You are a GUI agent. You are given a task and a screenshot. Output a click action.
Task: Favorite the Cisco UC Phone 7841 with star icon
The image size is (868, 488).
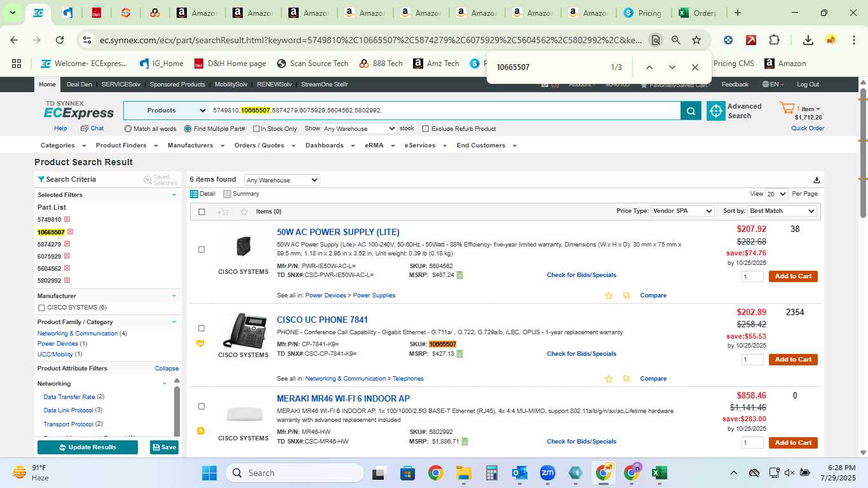point(609,379)
